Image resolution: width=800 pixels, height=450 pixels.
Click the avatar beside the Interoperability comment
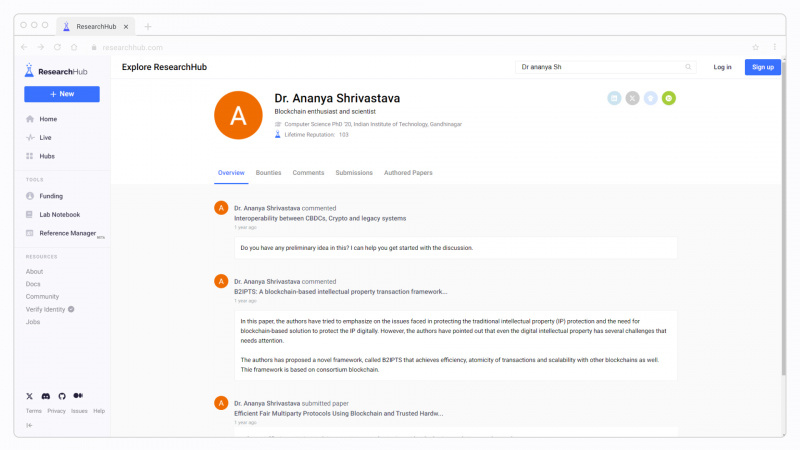point(221,208)
